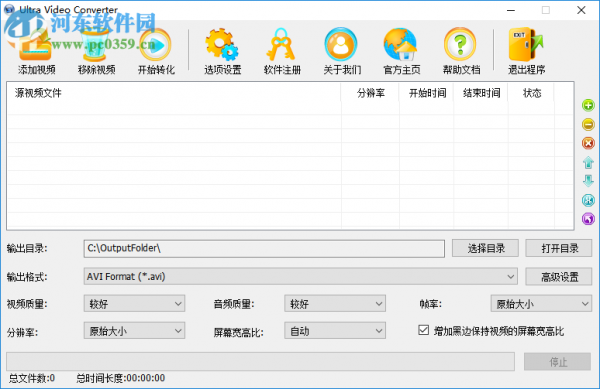The height and width of the screenshot is (389, 600).
Task: Click the purple round arrow icon in the side bar
Action: pos(588,219)
